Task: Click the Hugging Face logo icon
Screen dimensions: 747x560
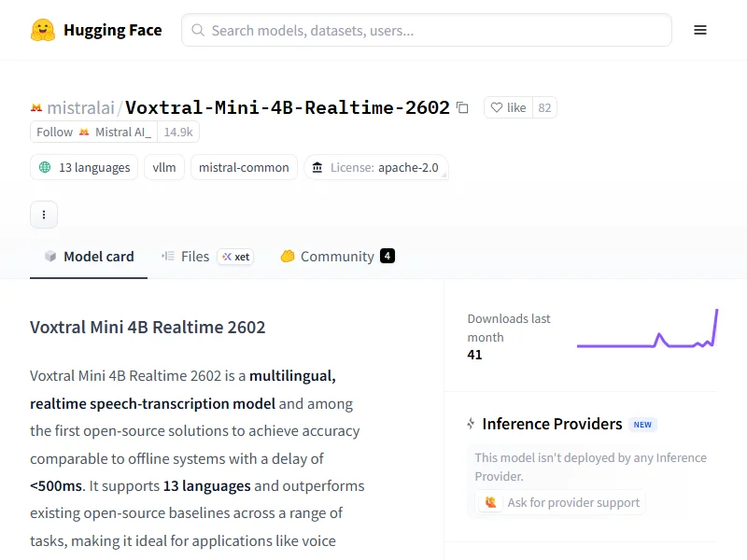Action: click(43, 30)
